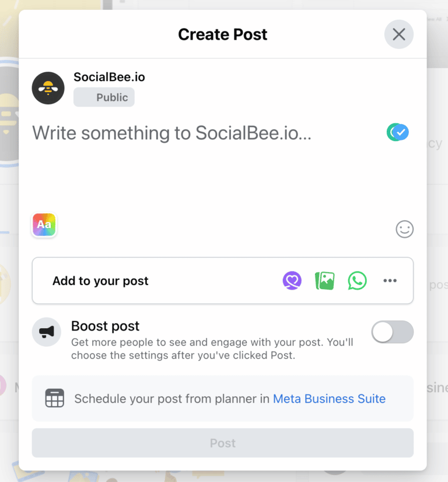Click the Schedule your post banner

click(x=222, y=398)
